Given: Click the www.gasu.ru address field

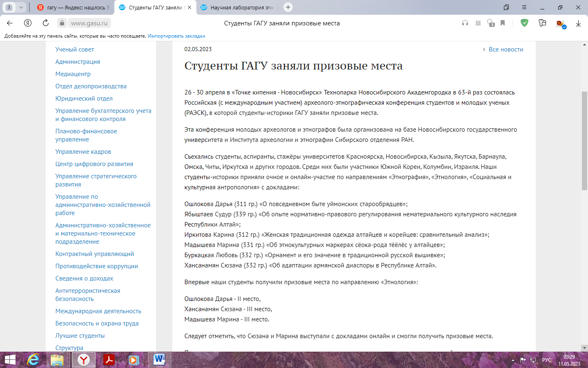Looking at the screenshot, I should [89, 23].
